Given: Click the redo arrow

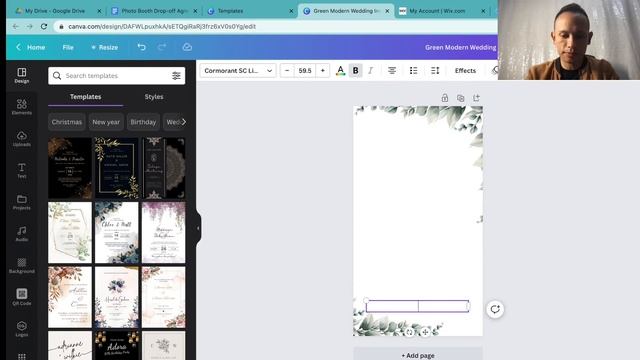Looking at the screenshot, I should point(162,47).
